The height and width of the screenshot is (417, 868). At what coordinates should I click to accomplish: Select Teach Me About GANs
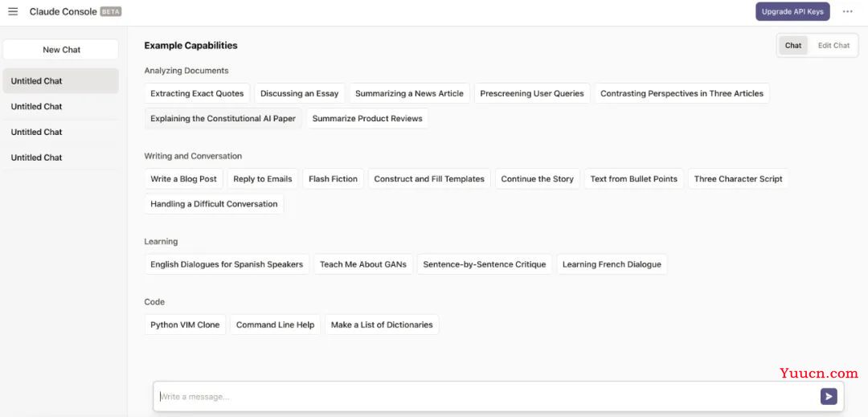(363, 264)
